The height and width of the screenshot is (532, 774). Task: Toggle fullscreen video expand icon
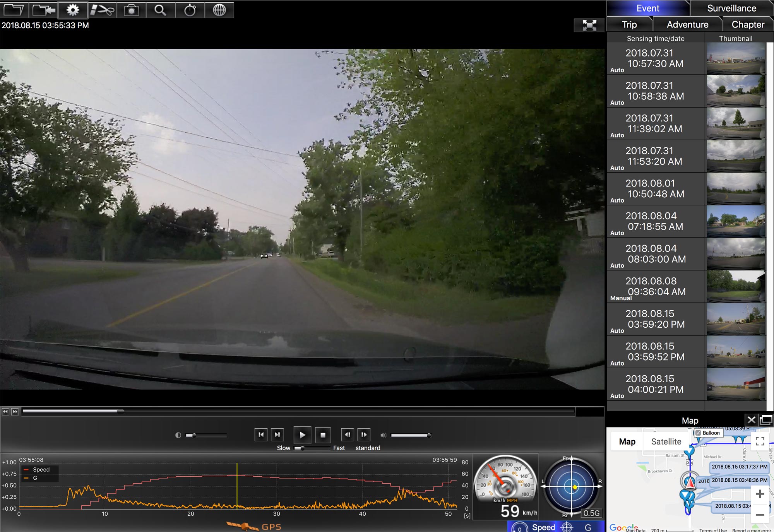tap(589, 26)
